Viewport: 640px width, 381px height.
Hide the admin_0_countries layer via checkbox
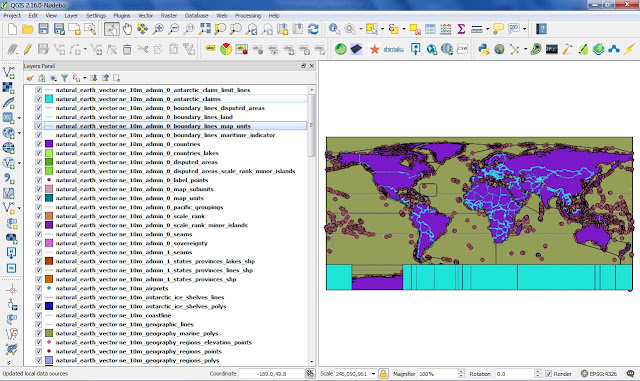point(38,144)
